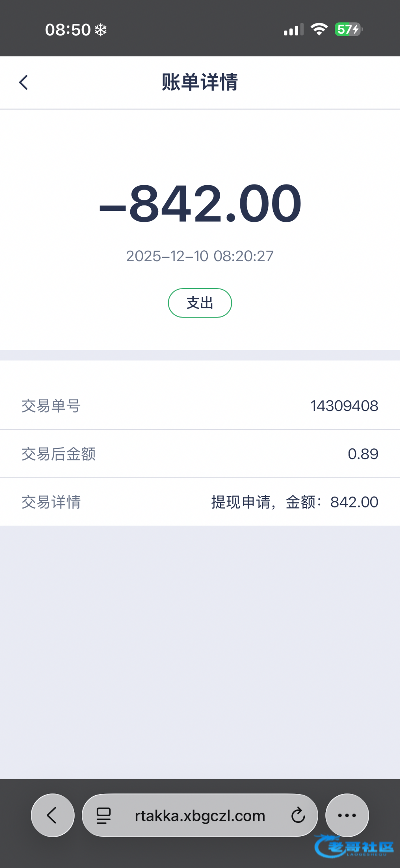Tap the page reload icon
The height and width of the screenshot is (868, 400).
click(298, 815)
